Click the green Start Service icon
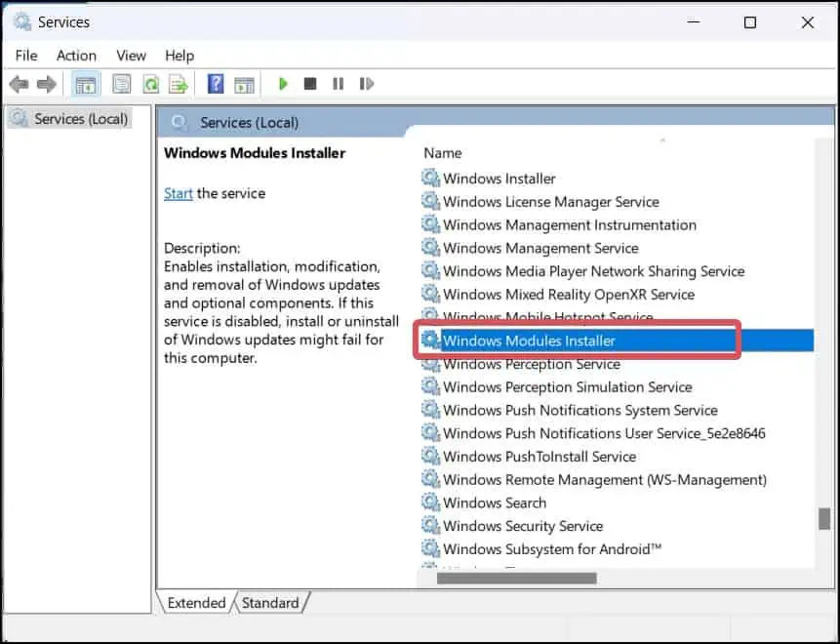The image size is (840, 644). (x=283, y=84)
